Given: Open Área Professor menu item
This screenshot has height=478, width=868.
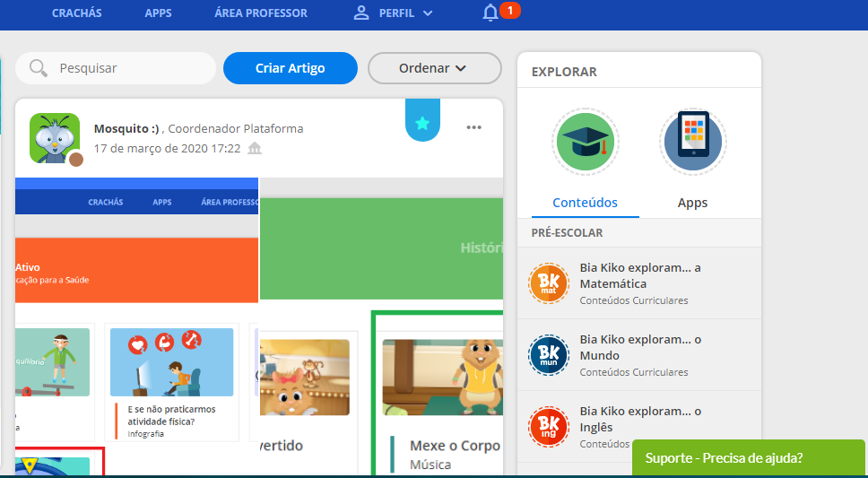Looking at the screenshot, I should (261, 13).
